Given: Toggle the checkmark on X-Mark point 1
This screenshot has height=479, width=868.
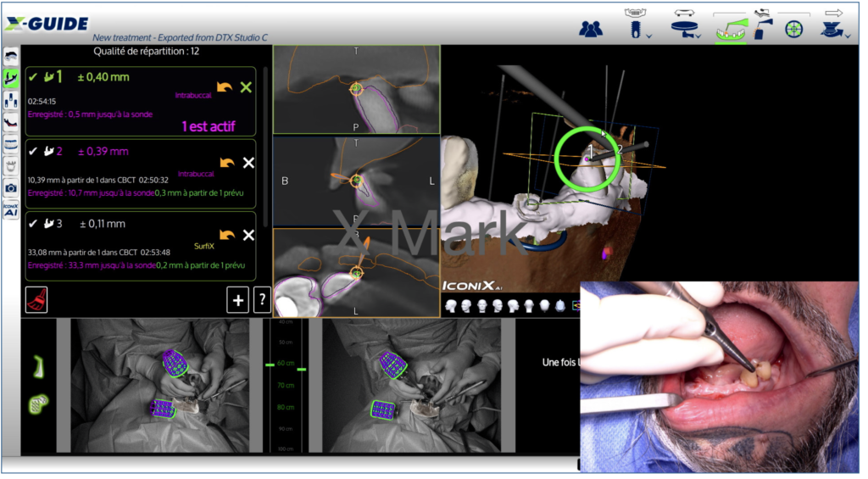Looking at the screenshot, I should point(33,77).
